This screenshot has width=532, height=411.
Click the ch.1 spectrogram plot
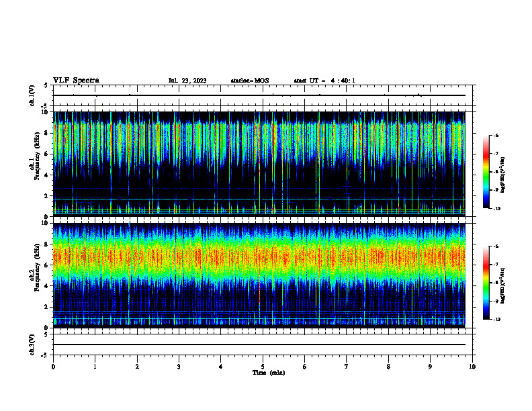(x=259, y=164)
